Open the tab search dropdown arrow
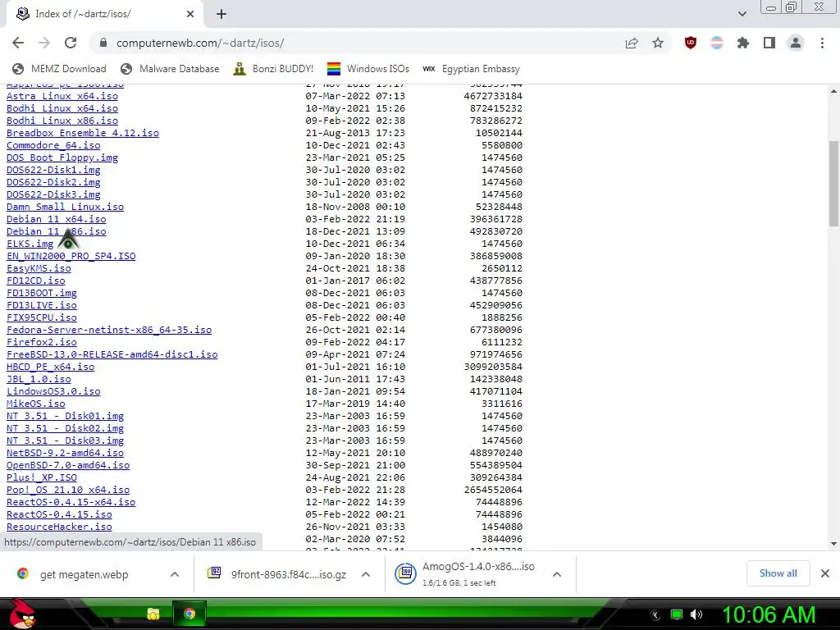Image resolution: width=840 pixels, height=630 pixels. point(742,14)
